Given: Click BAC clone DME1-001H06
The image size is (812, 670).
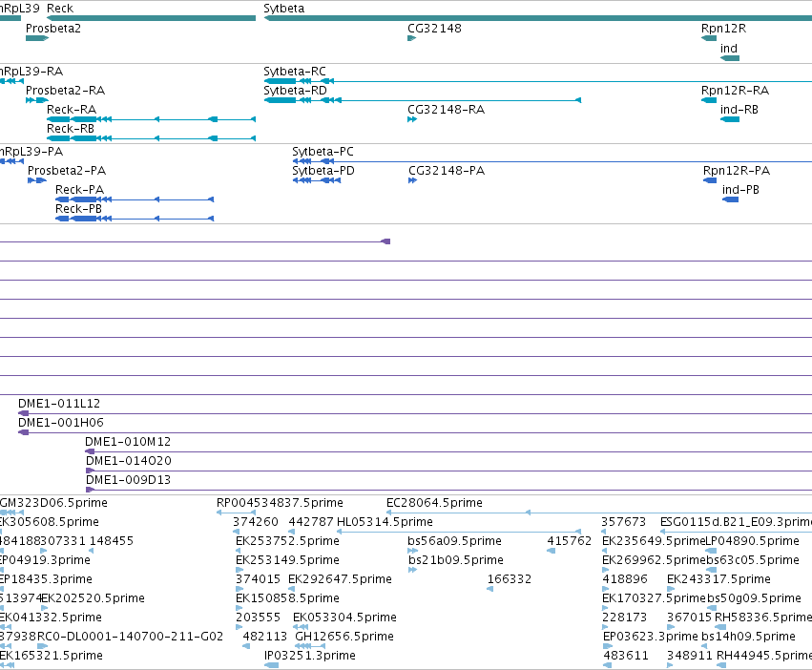Looking at the screenshot, I should pyautogui.click(x=60, y=422).
